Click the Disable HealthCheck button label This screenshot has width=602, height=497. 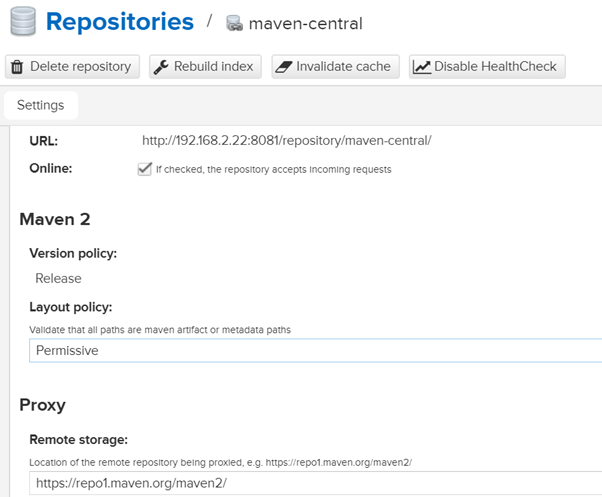(495, 66)
